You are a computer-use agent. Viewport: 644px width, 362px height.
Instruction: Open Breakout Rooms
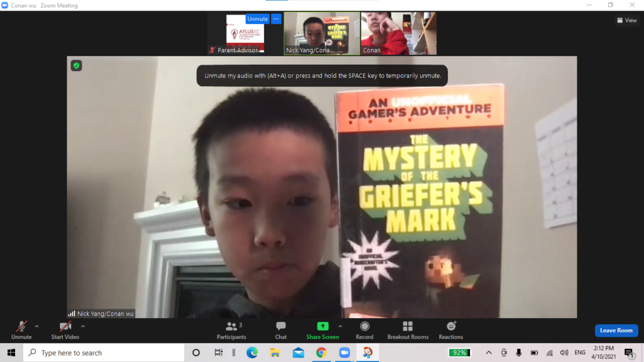tap(408, 331)
